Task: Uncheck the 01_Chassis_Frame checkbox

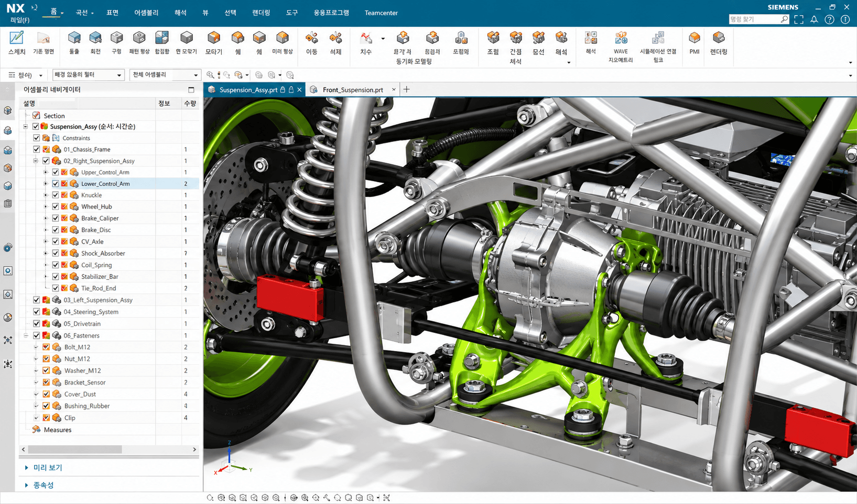Action: coord(36,149)
